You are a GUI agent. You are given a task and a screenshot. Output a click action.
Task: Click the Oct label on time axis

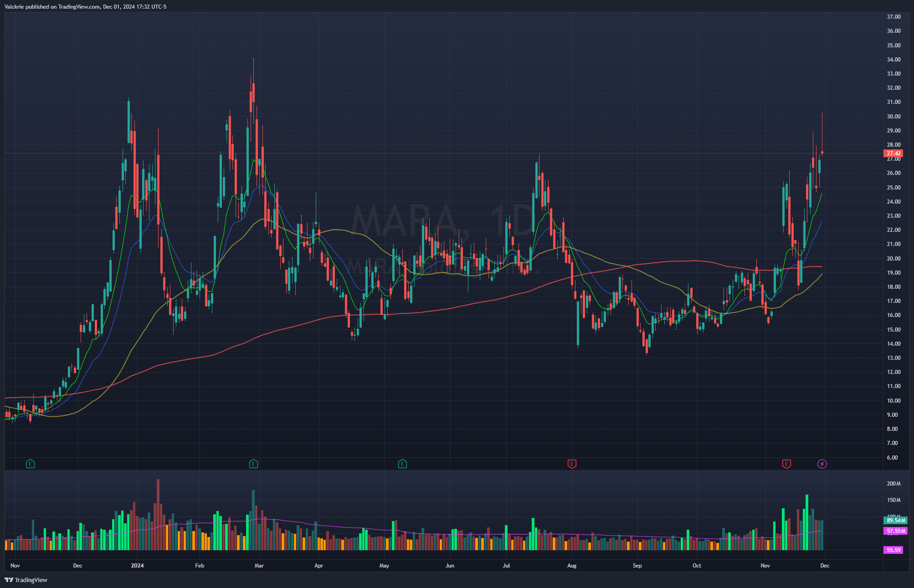pyautogui.click(x=697, y=566)
